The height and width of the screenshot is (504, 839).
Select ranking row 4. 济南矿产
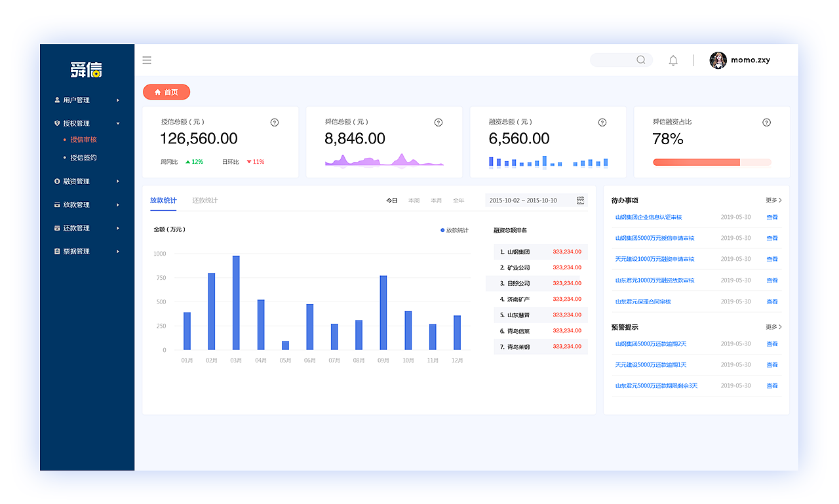click(541, 300)
